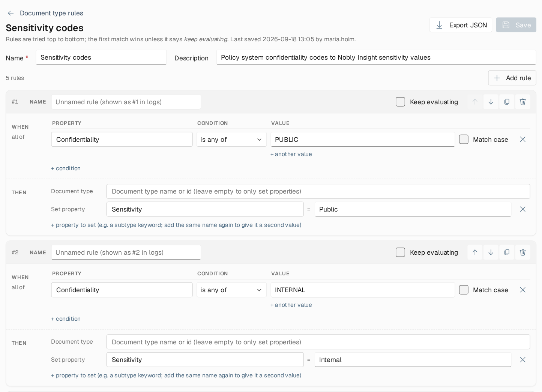Edit rule #1 Confidentiality property field

click(x=122, y=140)
